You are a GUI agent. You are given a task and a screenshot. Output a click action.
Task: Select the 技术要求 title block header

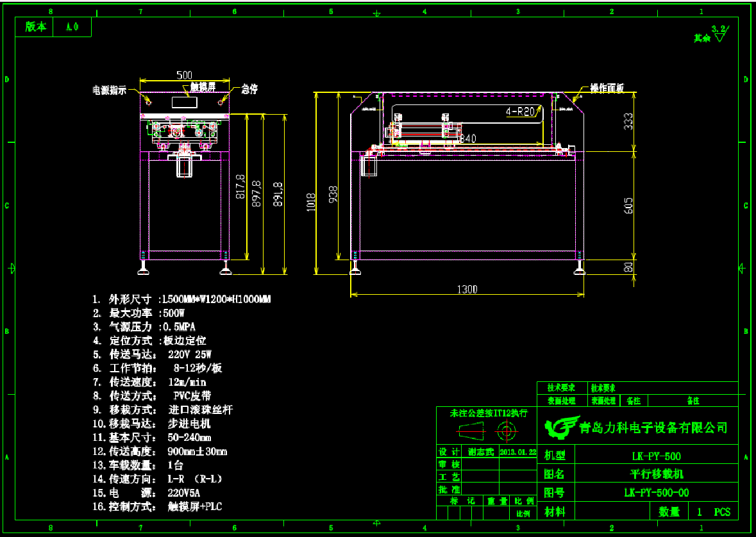point(560,388)
